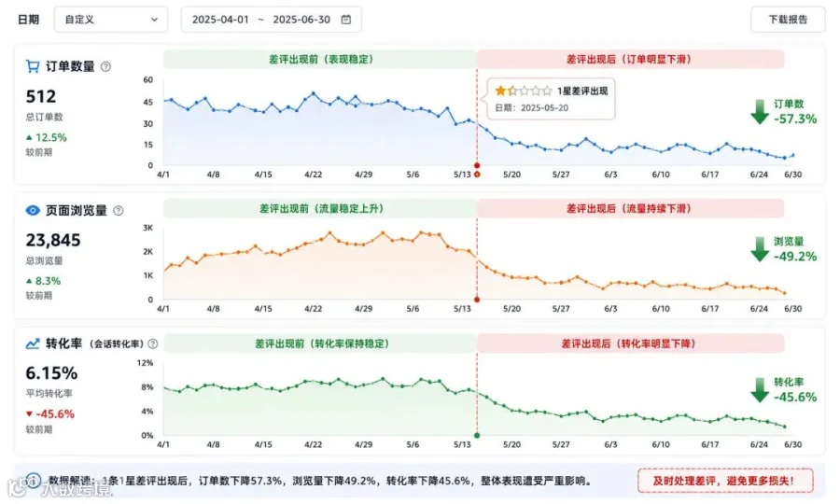Click the green down arrow beside 浏览量 -49.2%
Screen dimensions: 840x504
(760, 249)
